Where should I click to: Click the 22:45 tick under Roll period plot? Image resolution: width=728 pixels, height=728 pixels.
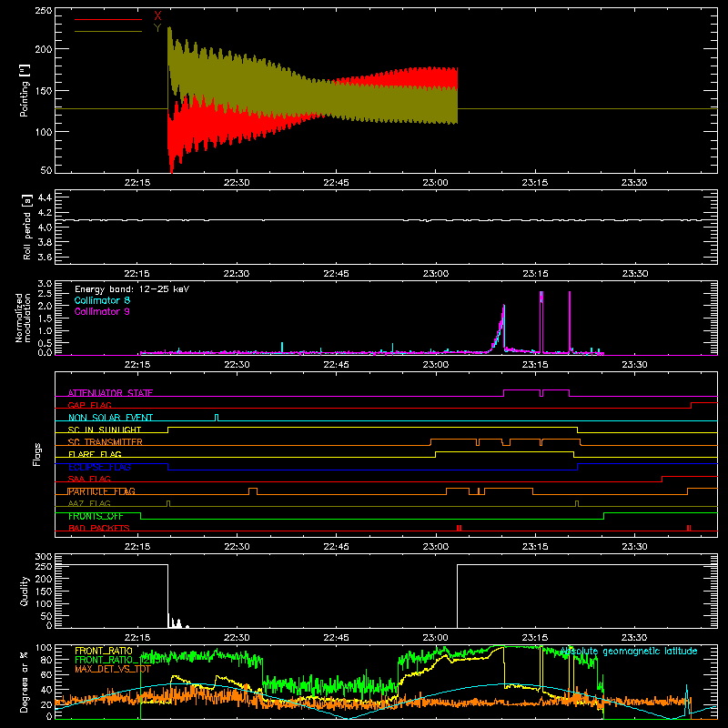pyautogui.click(x=336, y=274)
